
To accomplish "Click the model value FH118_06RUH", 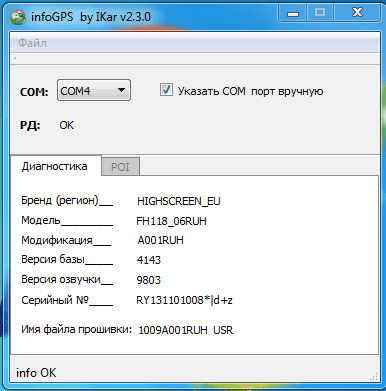I will (171, 221).
